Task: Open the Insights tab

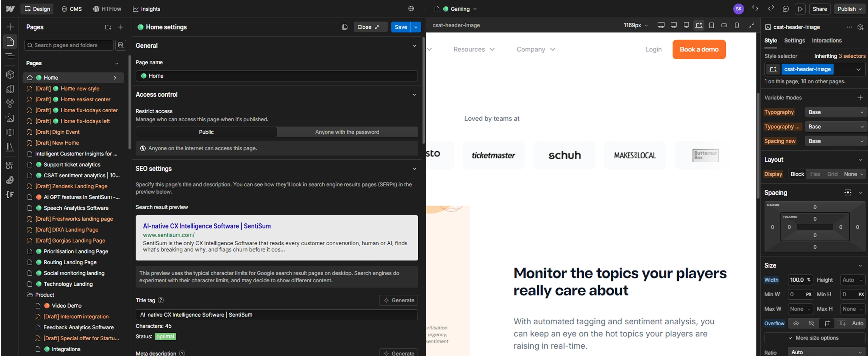Action: 147,9
